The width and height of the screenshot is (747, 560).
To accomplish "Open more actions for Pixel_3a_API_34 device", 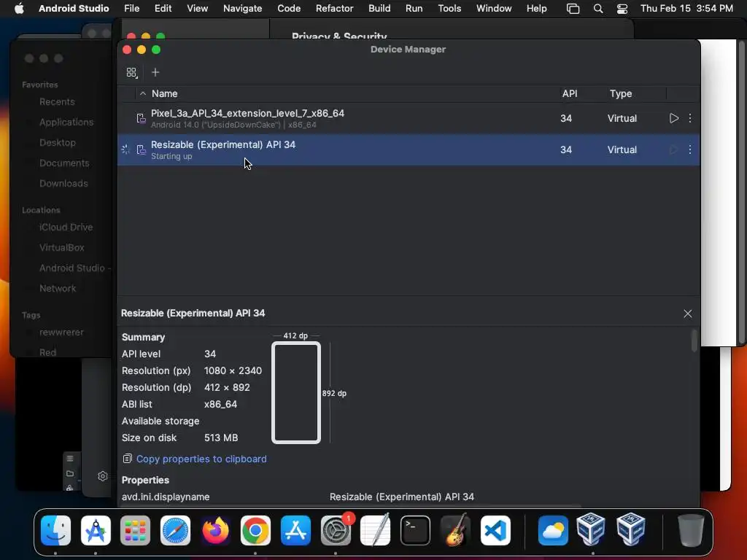I will click(x=690, y=118).
